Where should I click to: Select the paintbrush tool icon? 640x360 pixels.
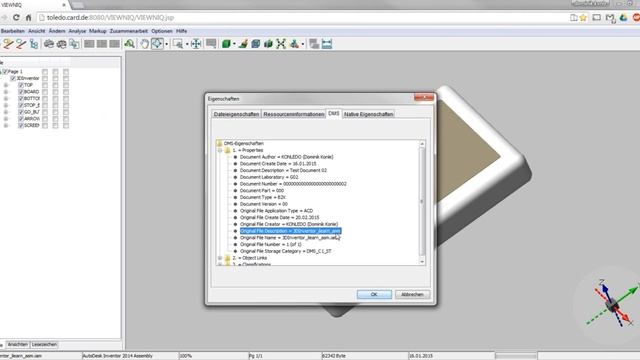pos(243,44)
